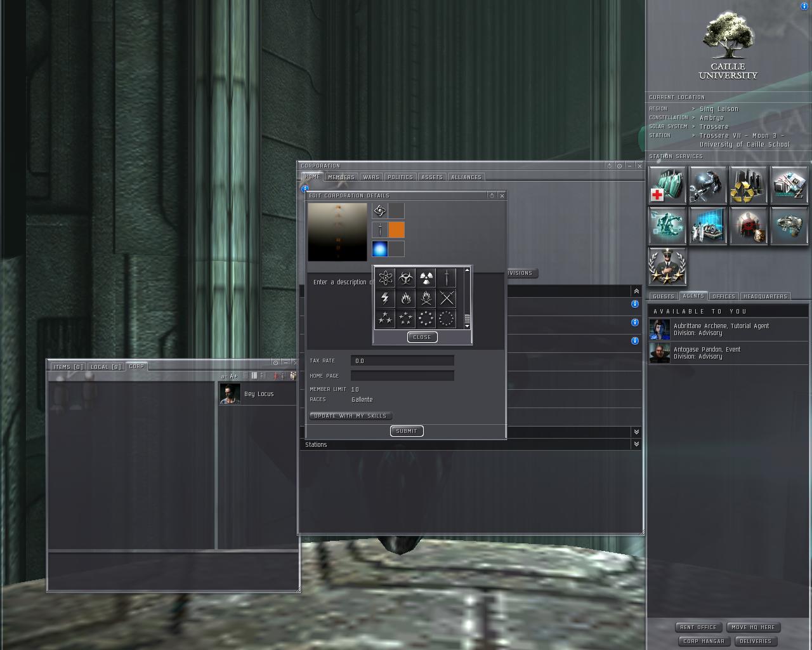Click first info icon in Corporation list

(x=634, y=304)
